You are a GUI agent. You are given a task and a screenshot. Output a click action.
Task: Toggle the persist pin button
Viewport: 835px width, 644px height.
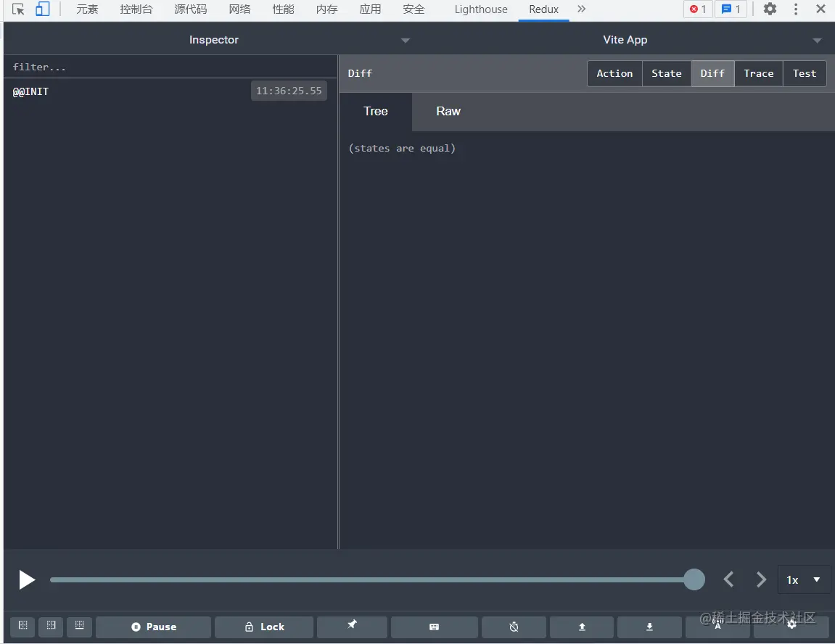pos(352,627)
